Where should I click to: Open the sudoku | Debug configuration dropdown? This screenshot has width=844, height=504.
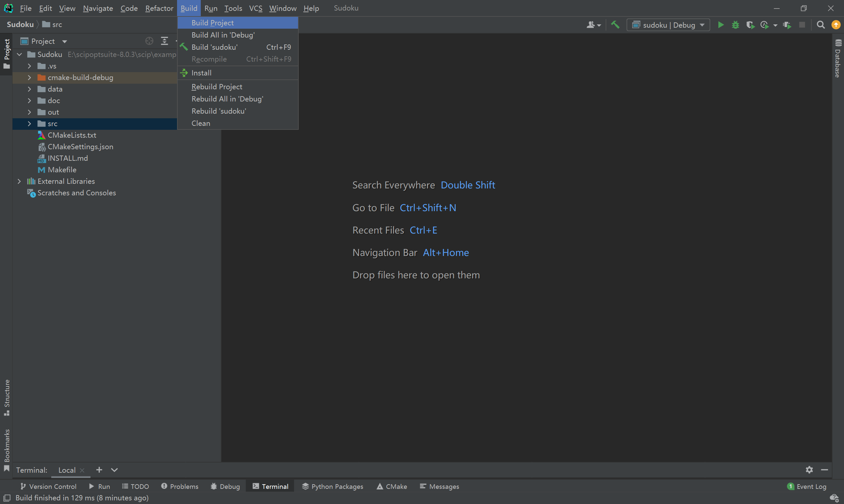668,25
